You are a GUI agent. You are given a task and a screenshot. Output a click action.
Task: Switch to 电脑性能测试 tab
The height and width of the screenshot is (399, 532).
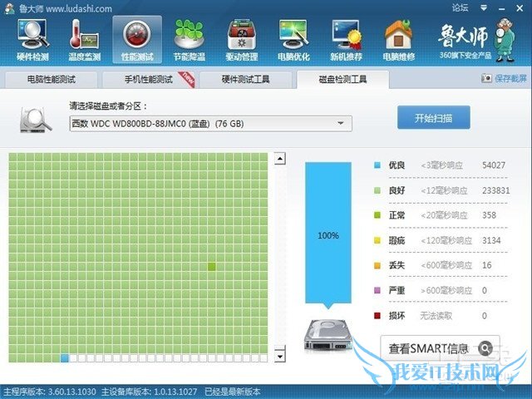click(x=51, y=80)
